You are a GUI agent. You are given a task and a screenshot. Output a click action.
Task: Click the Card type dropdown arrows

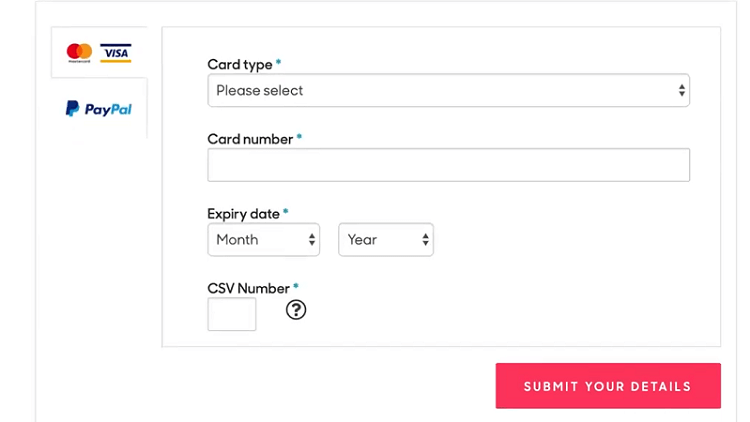pyautogui.click(x=682, y=90)
